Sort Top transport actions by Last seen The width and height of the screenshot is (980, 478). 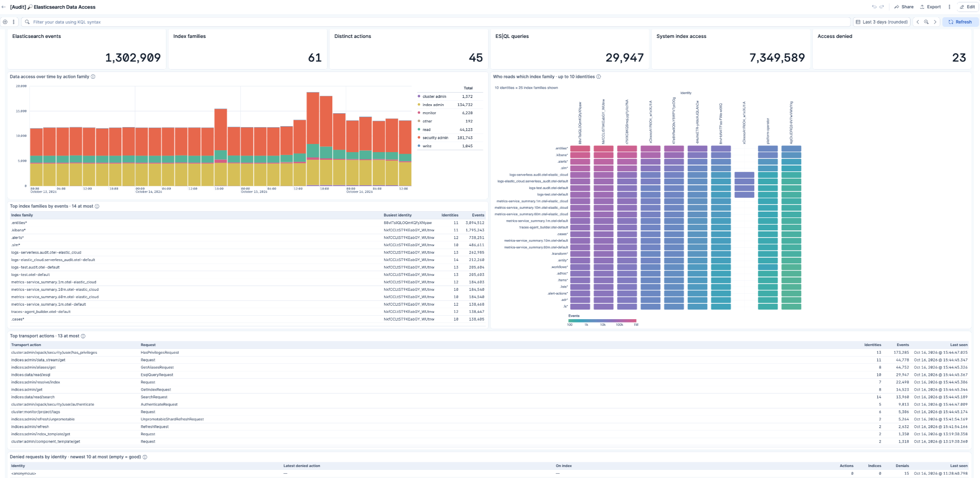[959, 345]
